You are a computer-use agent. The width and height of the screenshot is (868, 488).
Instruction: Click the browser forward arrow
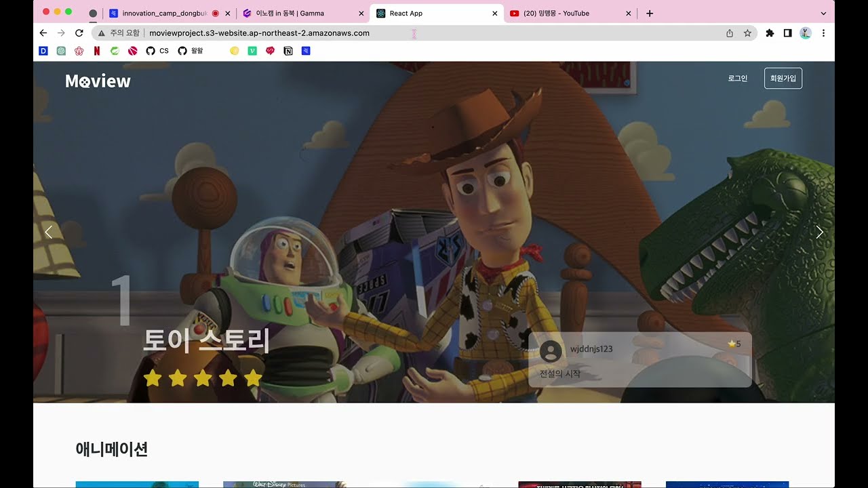pos(61,33)
